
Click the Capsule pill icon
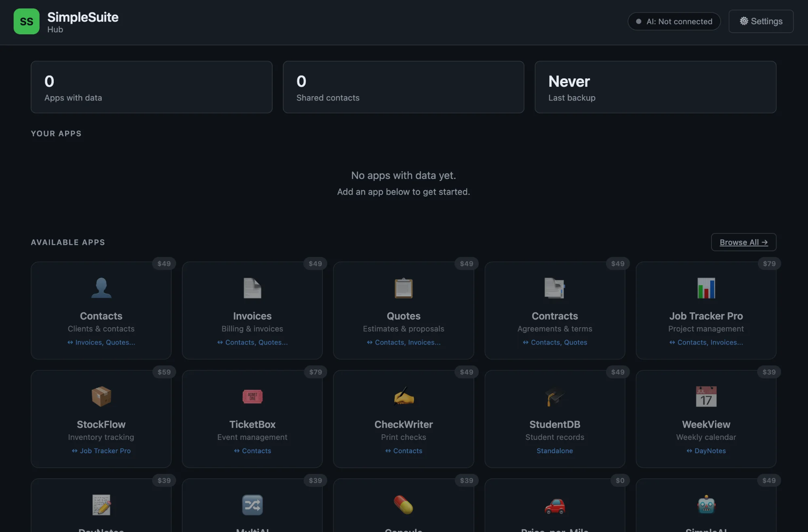[404, 505]
